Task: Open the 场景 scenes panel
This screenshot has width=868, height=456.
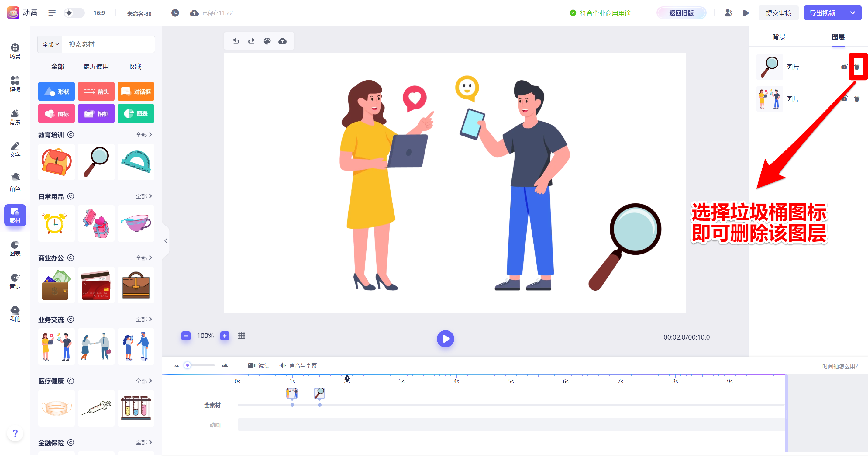Action: coord(15,51)
